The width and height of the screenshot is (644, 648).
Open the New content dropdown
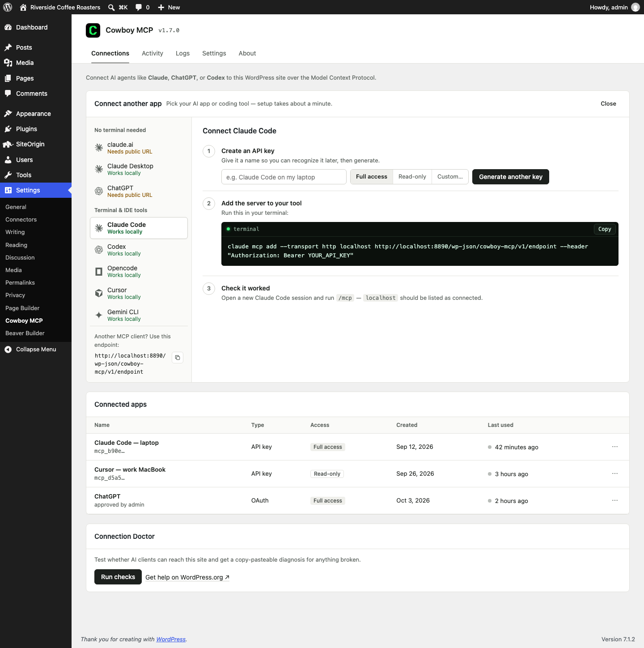pyautogui.click(x=169, y=7)
